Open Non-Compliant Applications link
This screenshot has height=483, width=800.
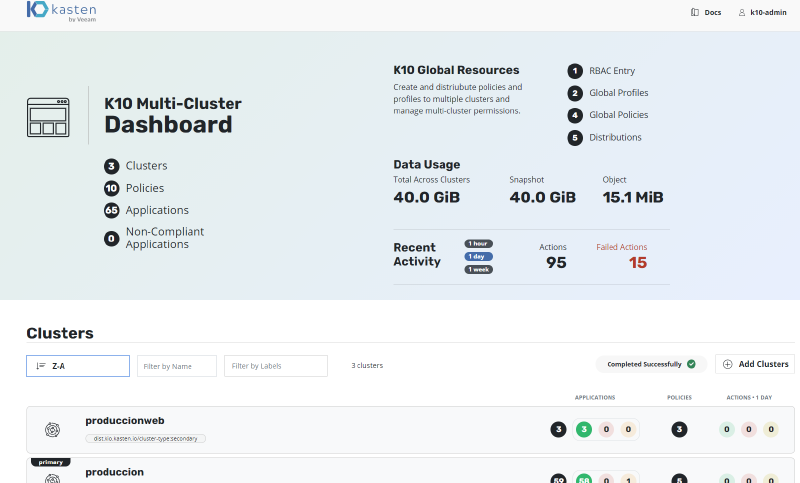pos(165,238)
